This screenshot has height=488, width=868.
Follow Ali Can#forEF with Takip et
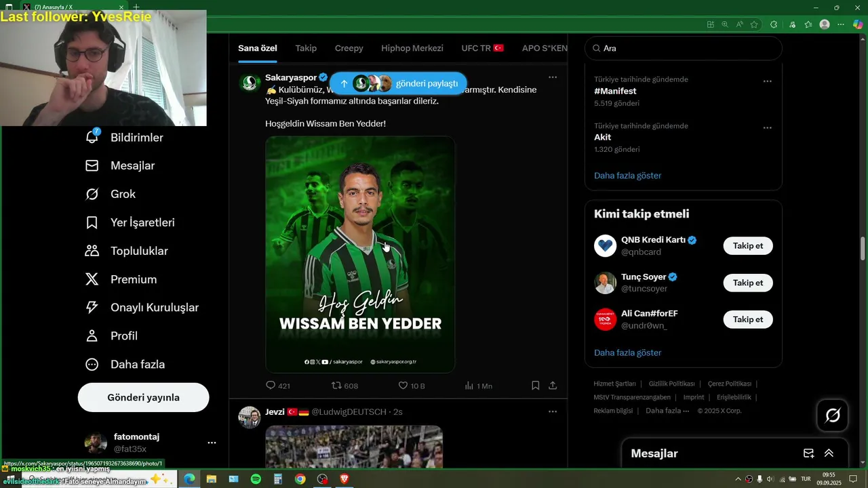click(748, 319)
